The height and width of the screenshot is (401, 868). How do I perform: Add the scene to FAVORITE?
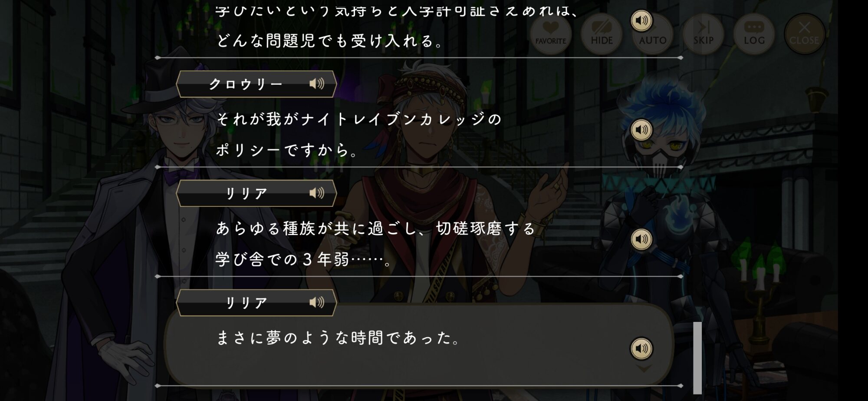point(550,34)
